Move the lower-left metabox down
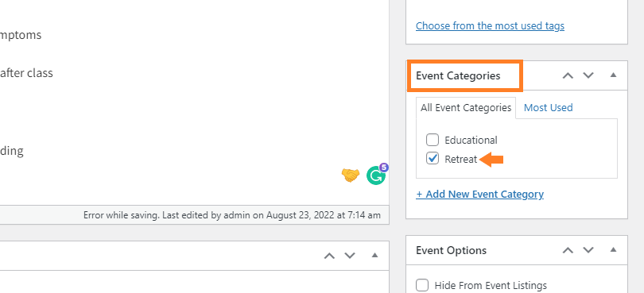Screen dimensions: 644x293 point(350,256)
